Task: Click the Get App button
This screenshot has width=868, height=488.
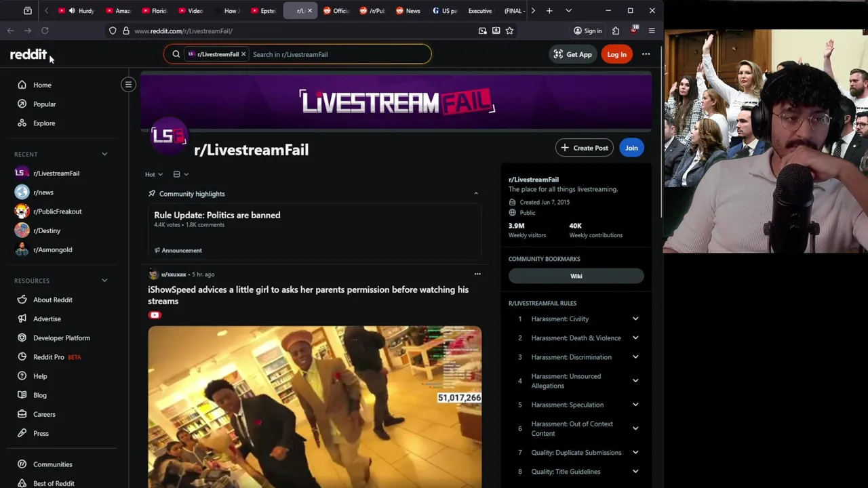Action: (x=573, y=54)
